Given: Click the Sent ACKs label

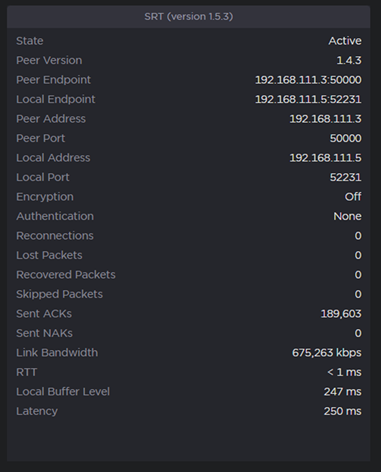Looking at the screenshot, I should point(44,314).
